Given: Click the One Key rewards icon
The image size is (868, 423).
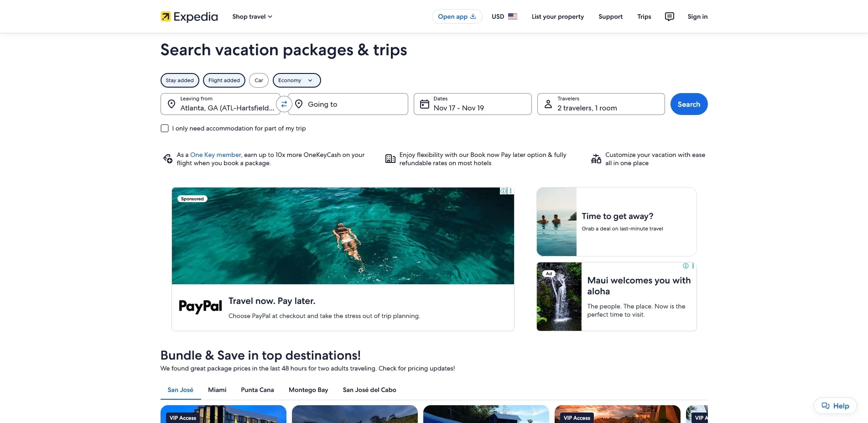Looking at the screenshot, I should (x=167, y=158).
